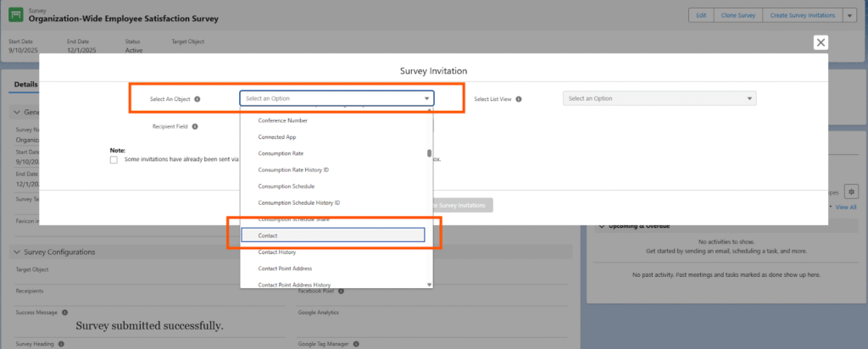This screenshot has width=868, height=349.
Task: Click the Edit button in header
Action: (x=701, y=15)
